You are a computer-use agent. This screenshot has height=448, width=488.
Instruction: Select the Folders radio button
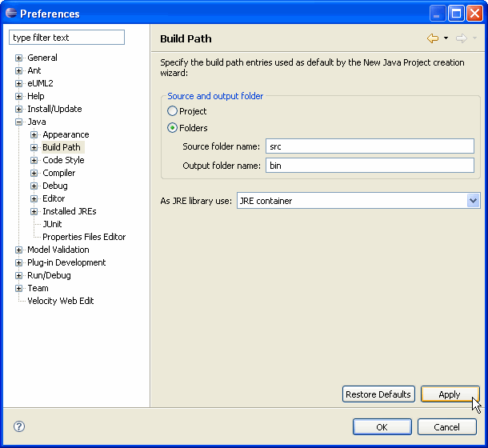pos(172,128)
